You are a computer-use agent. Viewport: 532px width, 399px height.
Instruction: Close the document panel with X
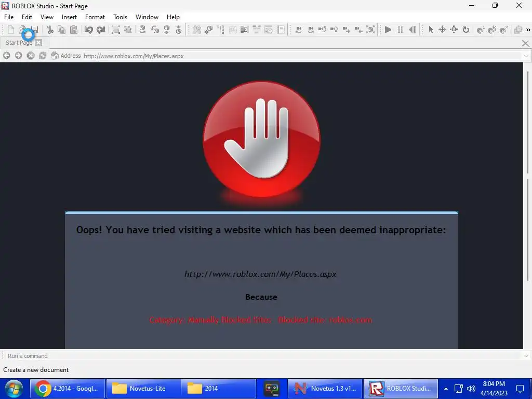pos(525,43)
